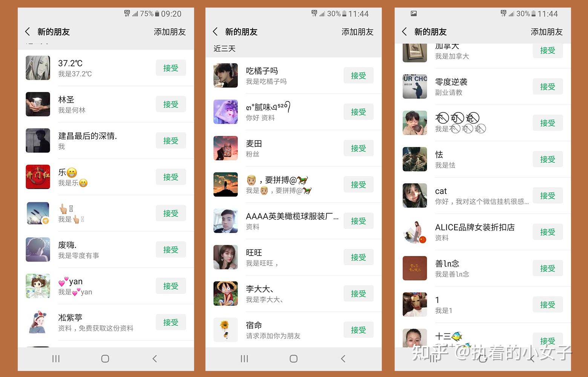Open 宿命 request entry
The width and height of the screenshot is (588, 377).
[294, 330]
